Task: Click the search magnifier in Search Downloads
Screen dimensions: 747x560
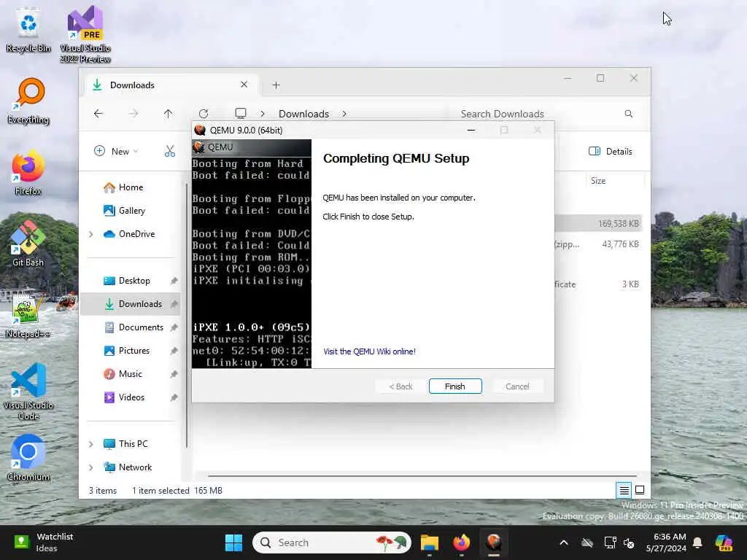Action: click(629, 114)
